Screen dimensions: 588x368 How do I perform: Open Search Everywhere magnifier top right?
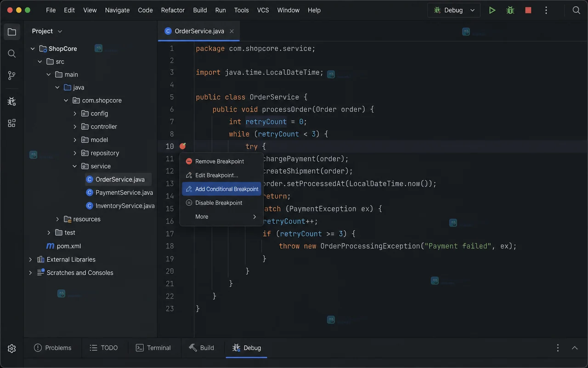click(x=576, y=10)
